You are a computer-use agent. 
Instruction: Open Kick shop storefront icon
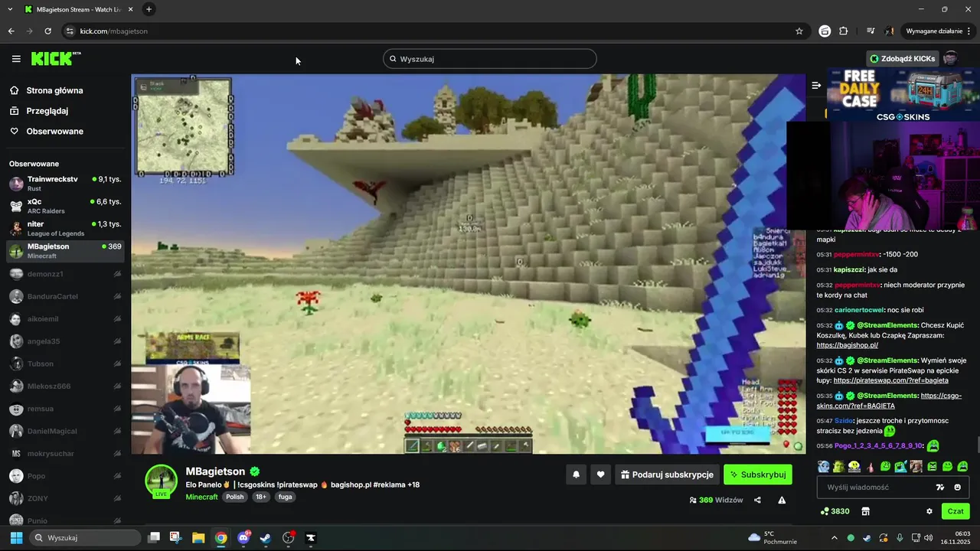pos(866,511)
